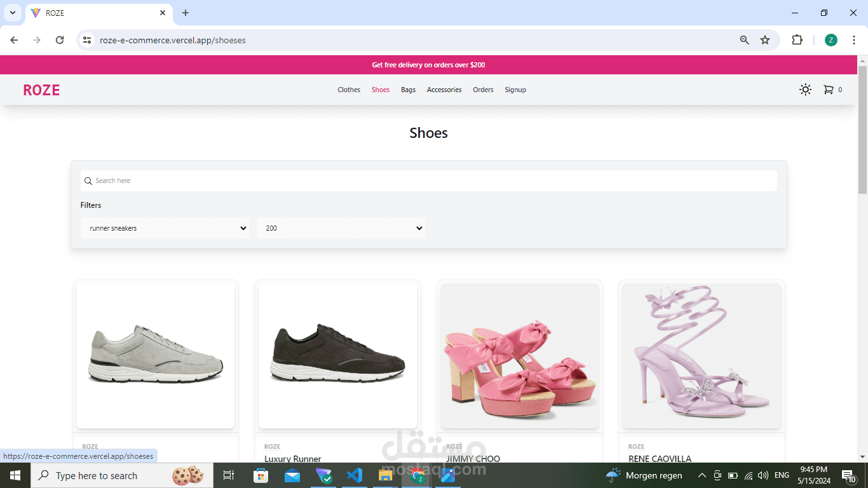
Task: Close the ROZE browser tab
Action: pos(163,13)
